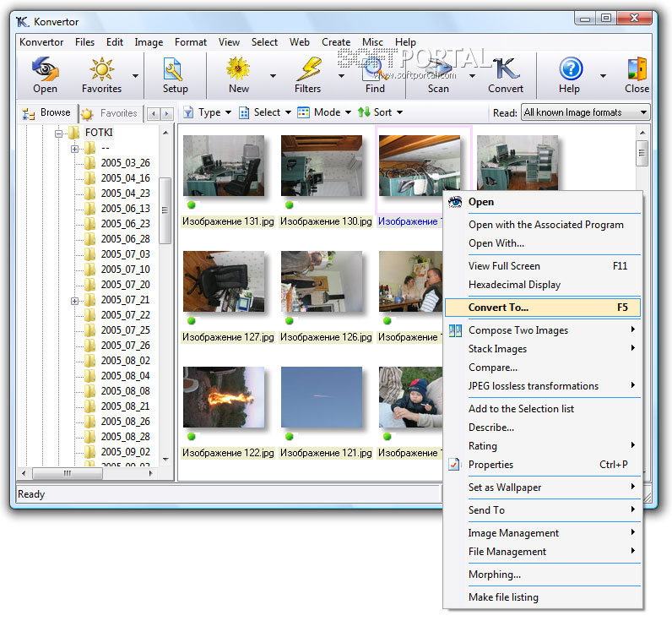The width and height of the screenshot is (672, 621).
Task: Click the Setup wrench icon
Action: coord(175,69)
